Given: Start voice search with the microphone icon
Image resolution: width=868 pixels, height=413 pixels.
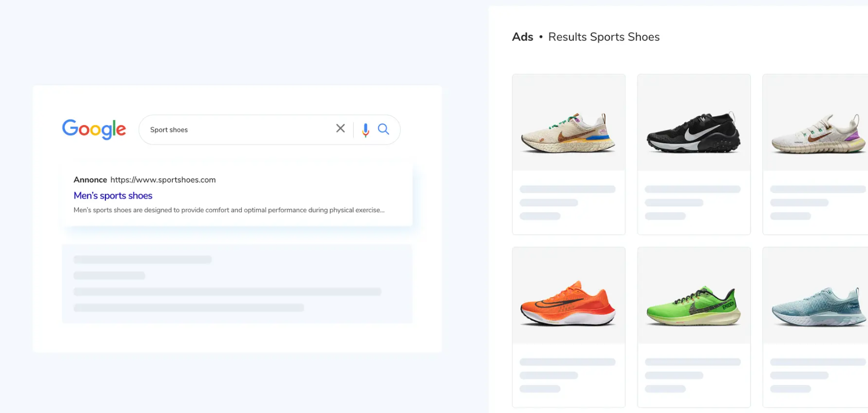Looking at the screenshot, I should coord(366,129).
